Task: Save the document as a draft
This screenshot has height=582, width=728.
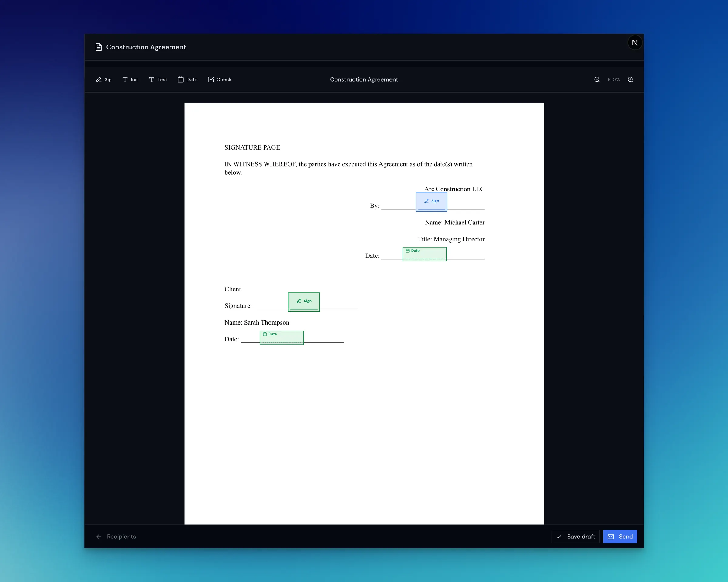Action: (575, 537)
